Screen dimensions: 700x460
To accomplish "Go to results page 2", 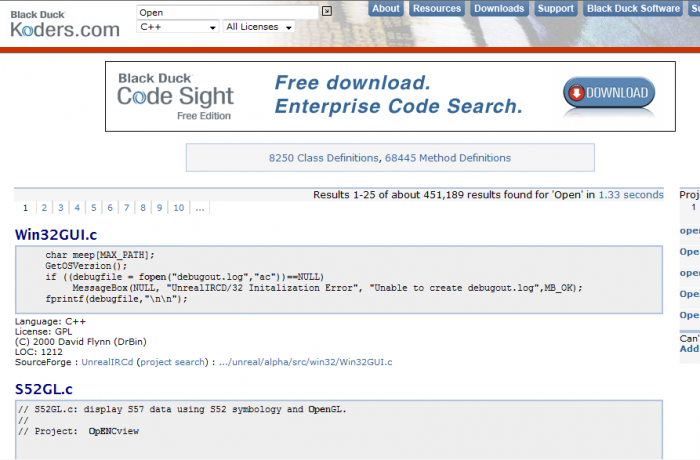I will pos(44,208).
